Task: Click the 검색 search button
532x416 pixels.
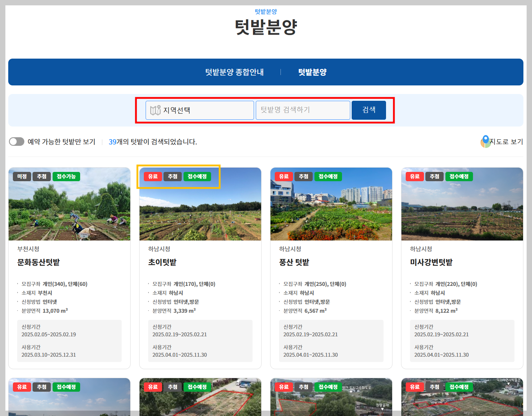Action: pos(369,110)
